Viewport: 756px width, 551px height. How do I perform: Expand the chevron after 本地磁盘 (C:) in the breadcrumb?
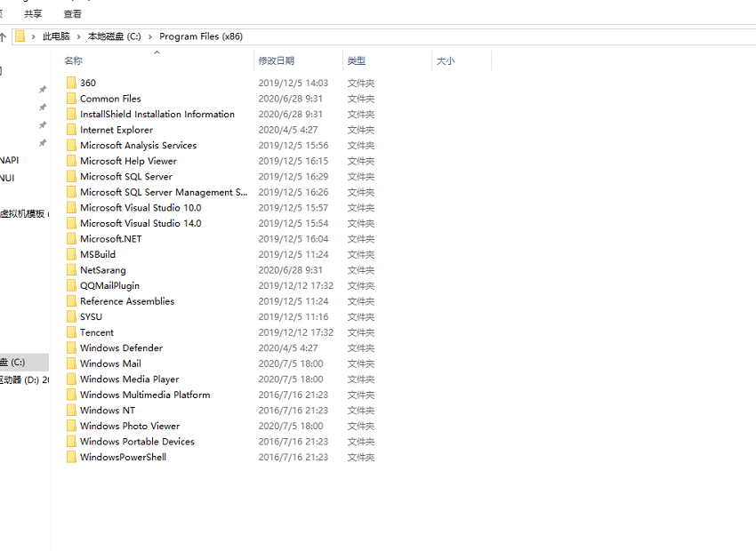click(150, 36)
